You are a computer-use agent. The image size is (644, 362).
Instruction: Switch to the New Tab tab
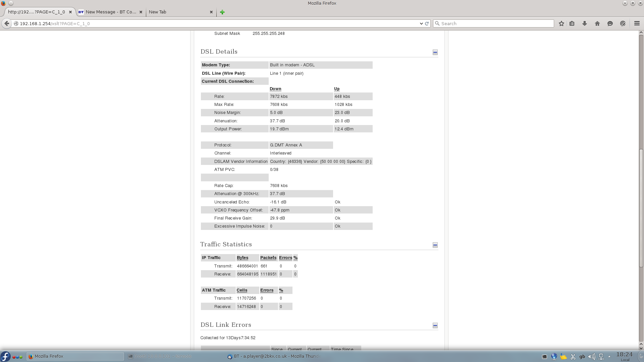(178, 12)
